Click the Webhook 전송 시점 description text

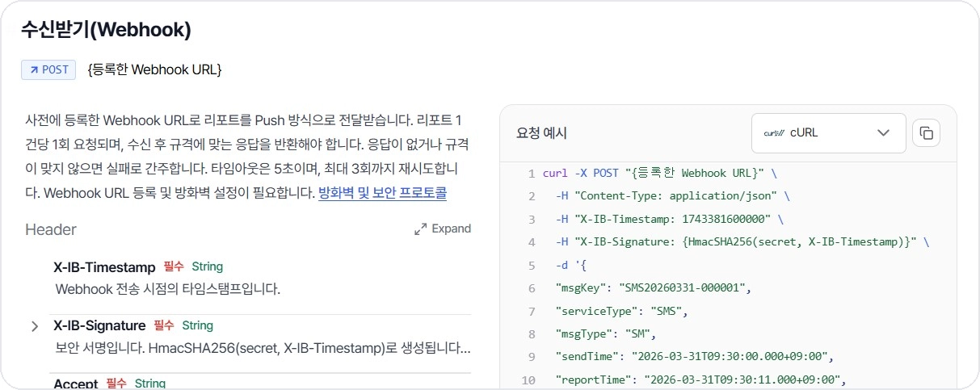[168, 289]
